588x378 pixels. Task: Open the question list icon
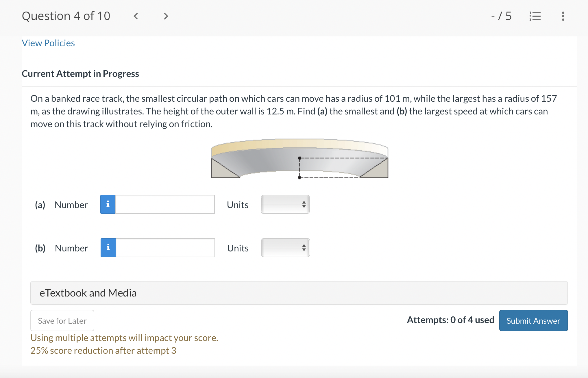(x=535, y=16)
